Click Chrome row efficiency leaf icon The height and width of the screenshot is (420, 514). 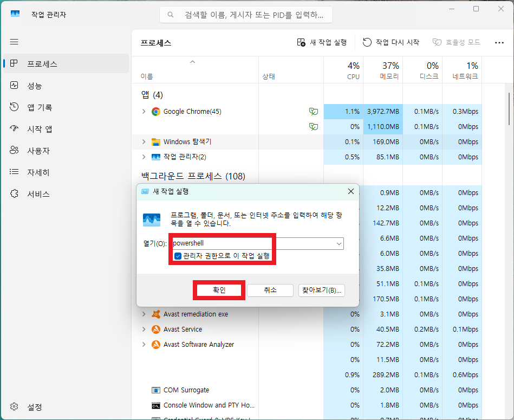[x=314, y=112]
